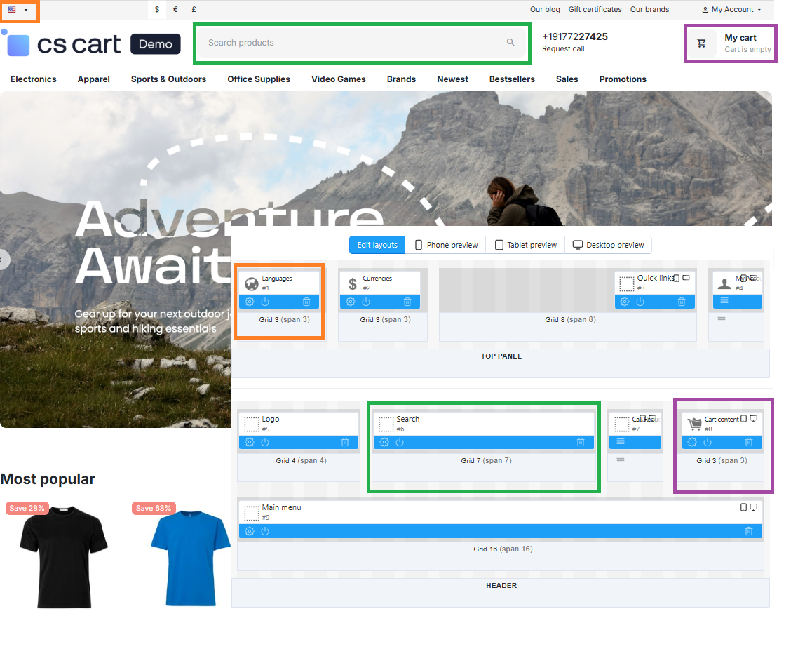Open settings gear of Quick links block
The image size is (812, 663).
pos(625,302)
